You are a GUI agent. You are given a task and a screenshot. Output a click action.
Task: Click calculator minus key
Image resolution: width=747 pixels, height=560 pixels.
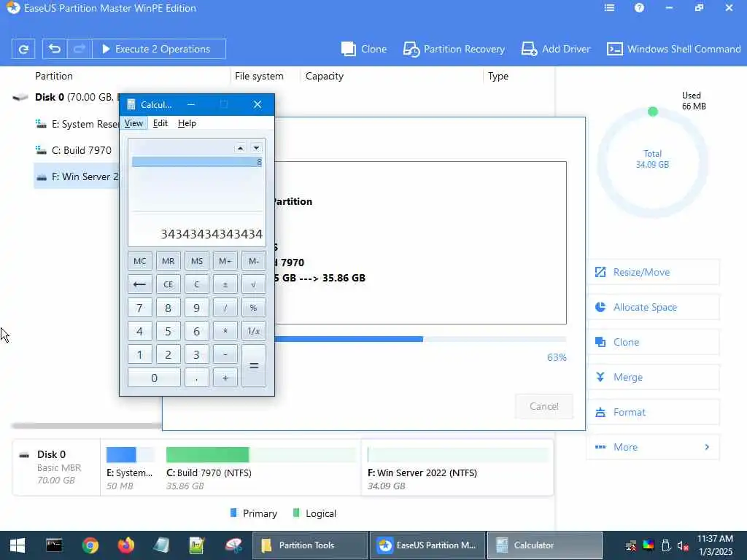click(x=225, y=355)
